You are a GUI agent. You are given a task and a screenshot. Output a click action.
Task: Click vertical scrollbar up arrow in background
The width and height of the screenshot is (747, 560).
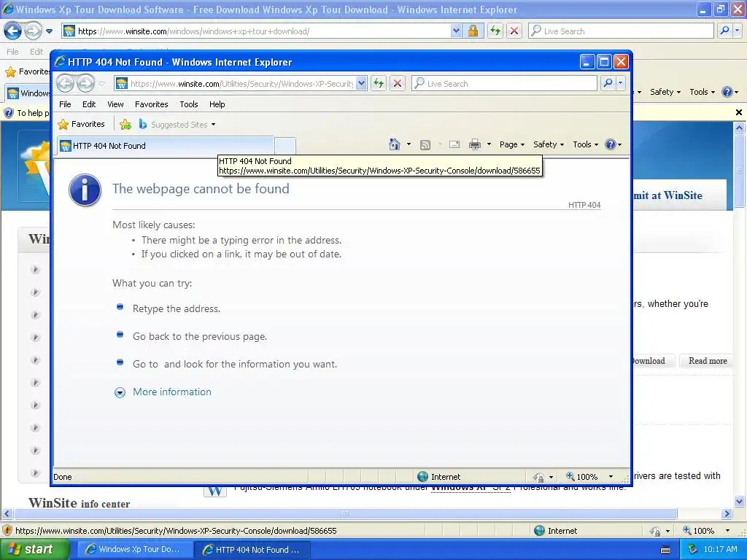click(739, 128)
